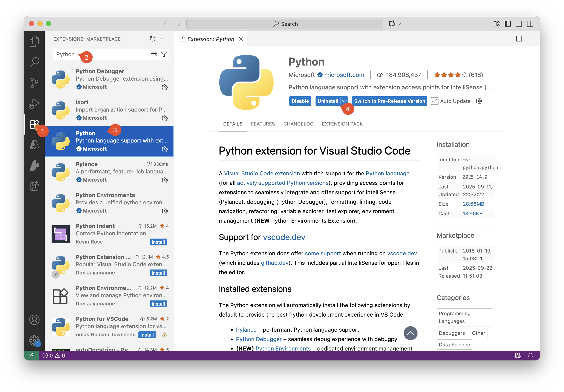Toggle the Auto Update checkbox
The image size is (564, 392).
434,101
